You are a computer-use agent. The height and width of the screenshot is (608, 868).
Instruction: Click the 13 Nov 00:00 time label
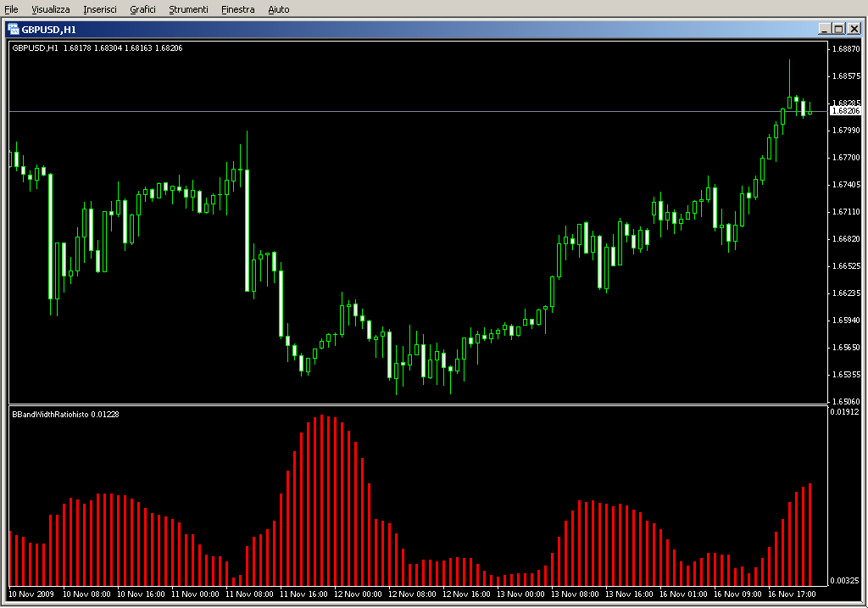tap(520, 594)
